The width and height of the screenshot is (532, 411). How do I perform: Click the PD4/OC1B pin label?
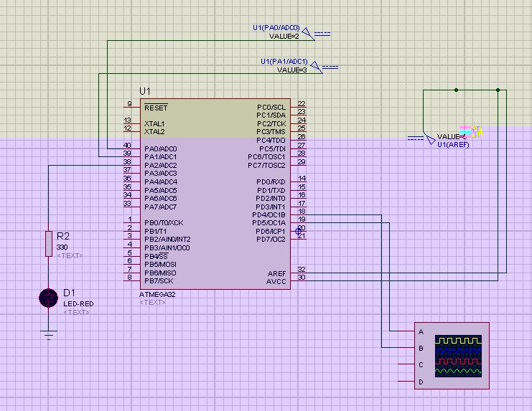(x=269, y=214)
